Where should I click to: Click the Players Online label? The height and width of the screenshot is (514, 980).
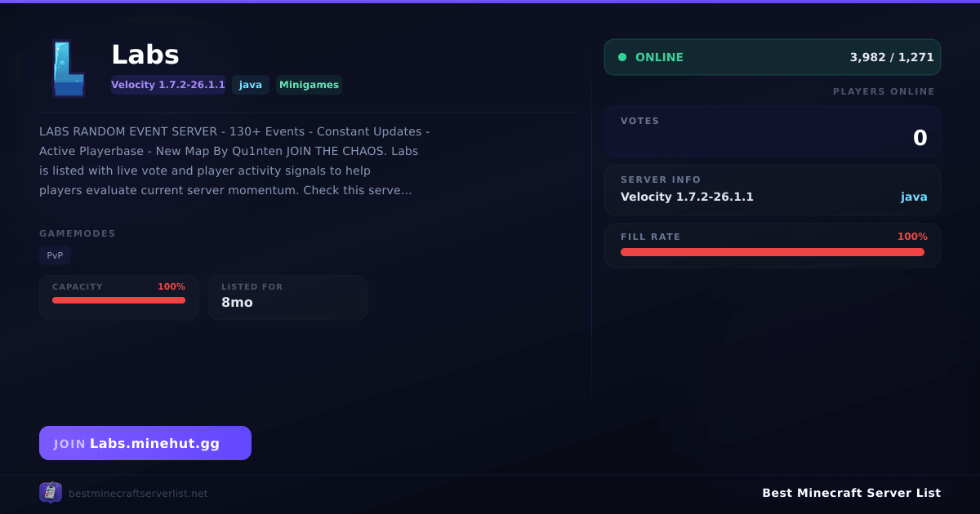point(884,91)
